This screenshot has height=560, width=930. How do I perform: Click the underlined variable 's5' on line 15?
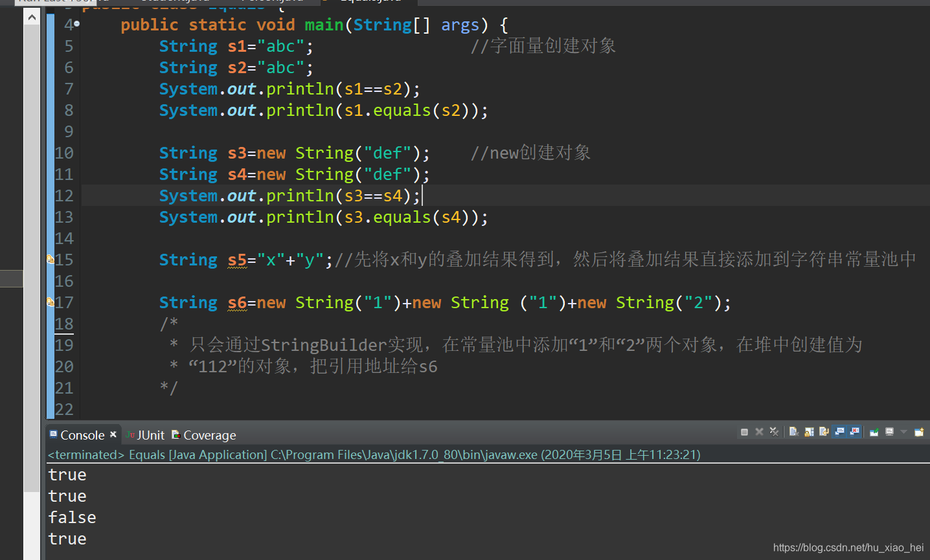pos(237,260)
